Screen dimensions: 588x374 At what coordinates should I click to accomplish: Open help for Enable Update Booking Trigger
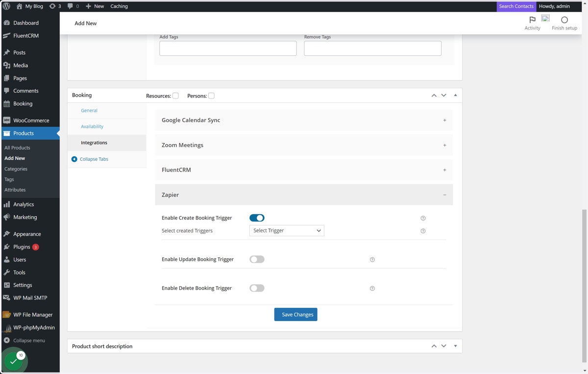click(x=372, y=260)
